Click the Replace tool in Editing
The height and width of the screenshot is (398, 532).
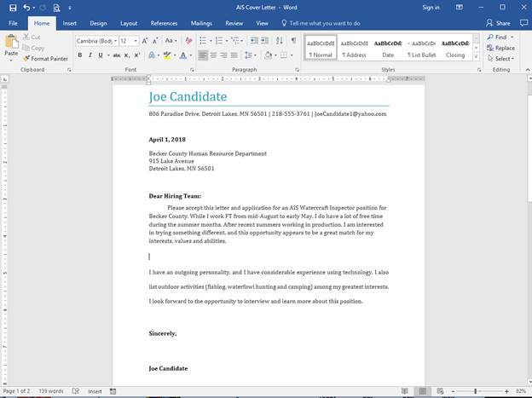click(503, 48)
